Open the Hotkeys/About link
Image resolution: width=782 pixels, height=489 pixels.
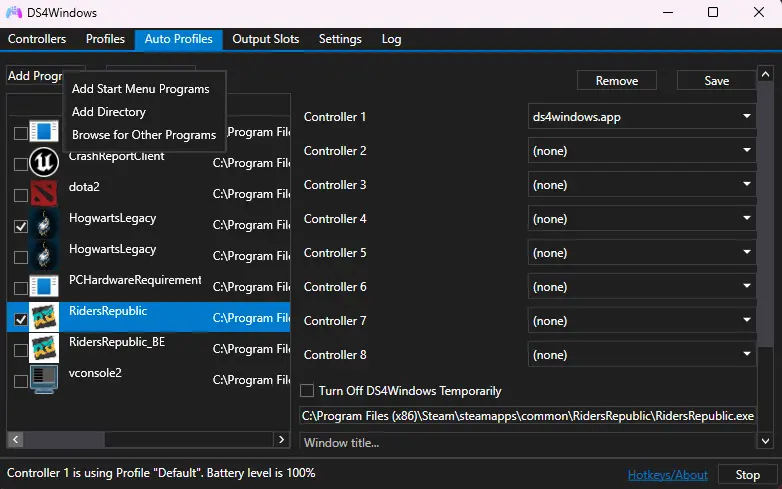pos(667,475)
